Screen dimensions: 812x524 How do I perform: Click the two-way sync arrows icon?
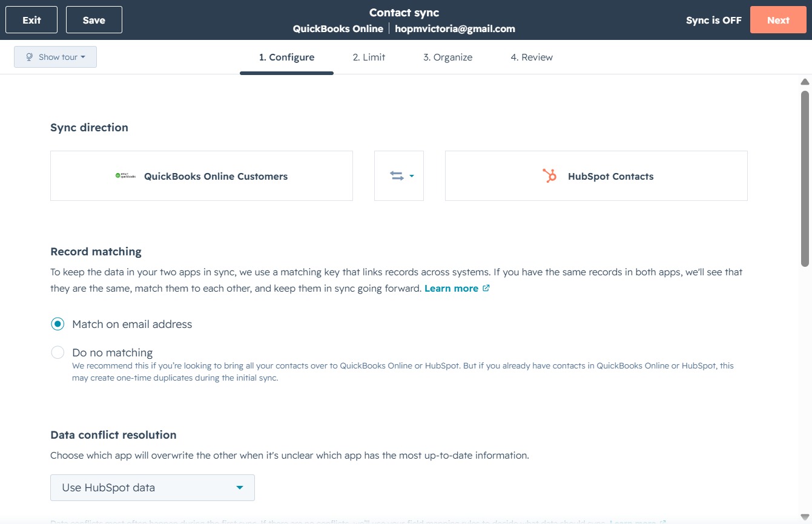point(397,176)
